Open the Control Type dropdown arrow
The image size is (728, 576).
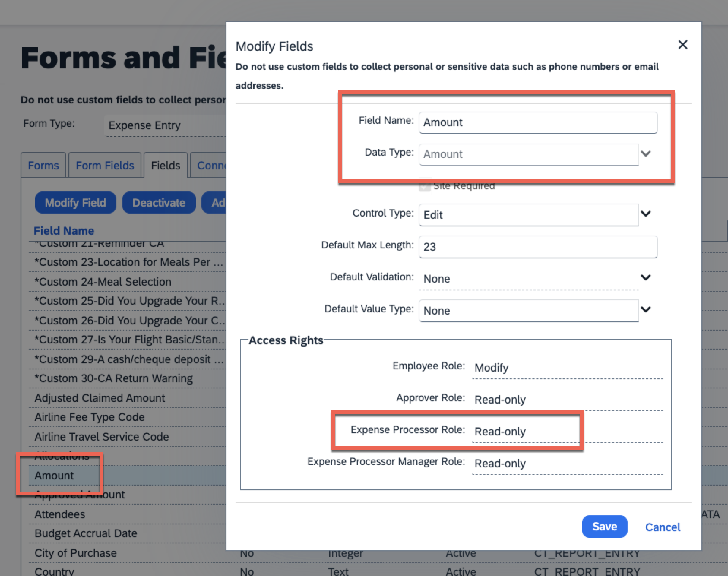coord(646,214)
